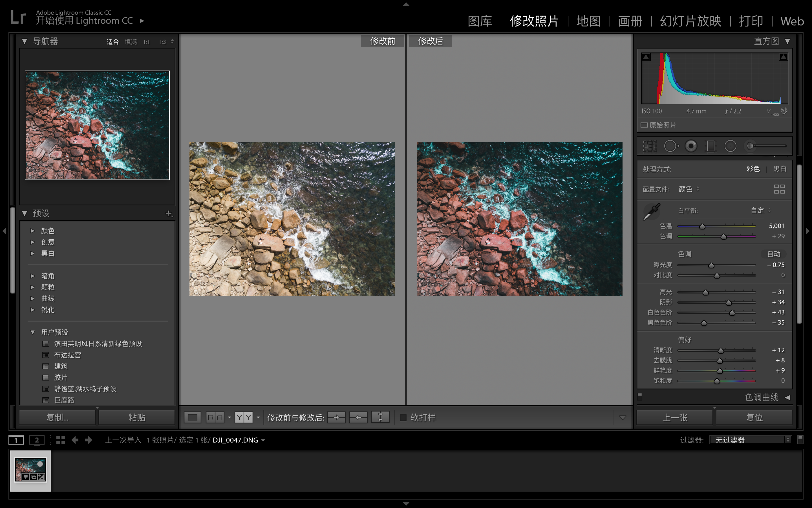The image size is (812, 508).
Task: Select the Spot Removal tool
Action: (671, 146)
